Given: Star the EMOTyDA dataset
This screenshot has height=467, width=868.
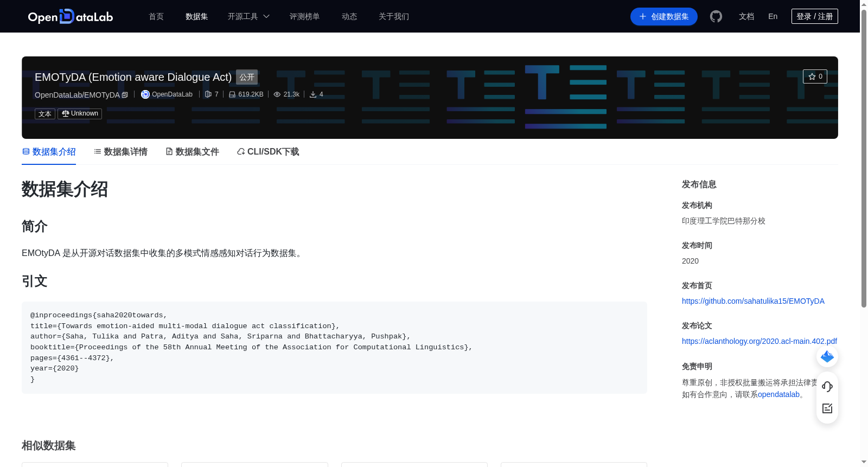Looking at the screenshot, I should (x=815, y=76).
